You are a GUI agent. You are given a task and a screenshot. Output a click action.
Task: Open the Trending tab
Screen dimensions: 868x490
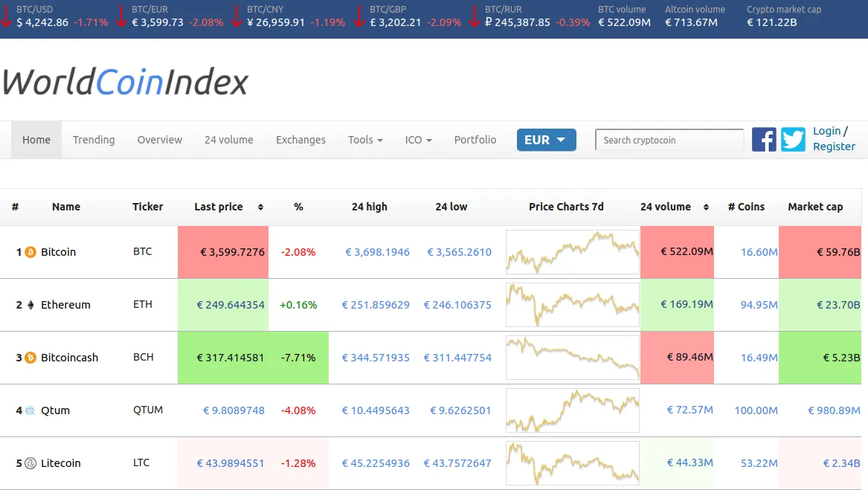tap(94, 140)
